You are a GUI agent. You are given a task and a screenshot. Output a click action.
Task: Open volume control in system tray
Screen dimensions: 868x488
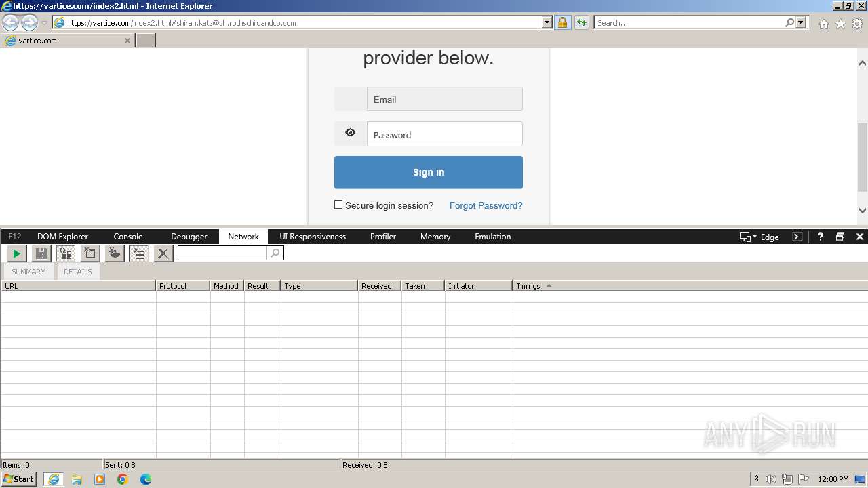point(771,479)
